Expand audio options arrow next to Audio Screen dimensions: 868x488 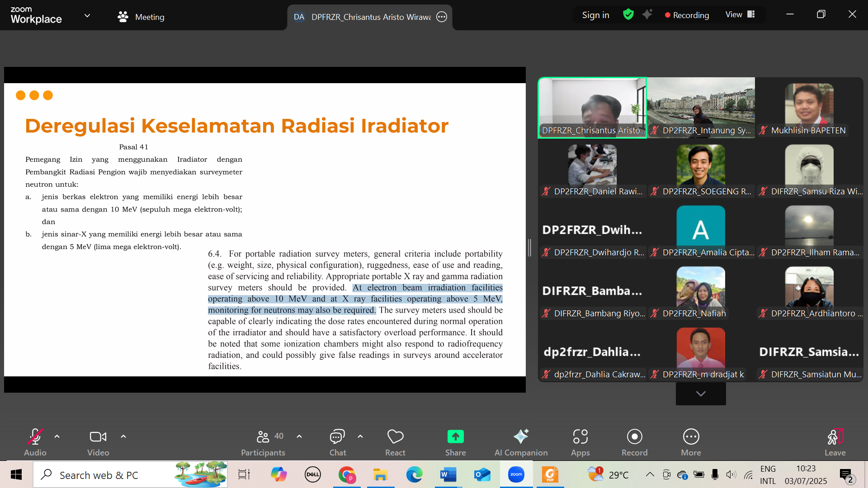(57, 436)
